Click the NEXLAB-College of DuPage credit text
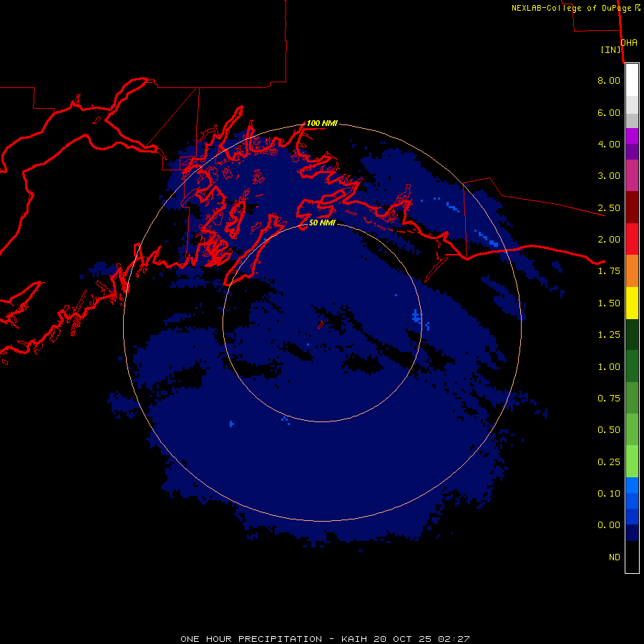The image size is (644, 644). coord(576,8)
